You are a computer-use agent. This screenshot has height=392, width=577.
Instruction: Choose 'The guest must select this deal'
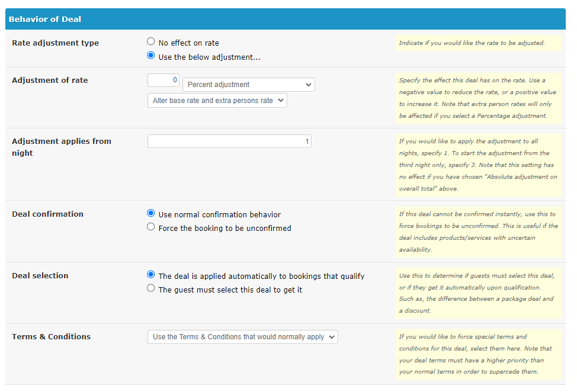[151, 288]
